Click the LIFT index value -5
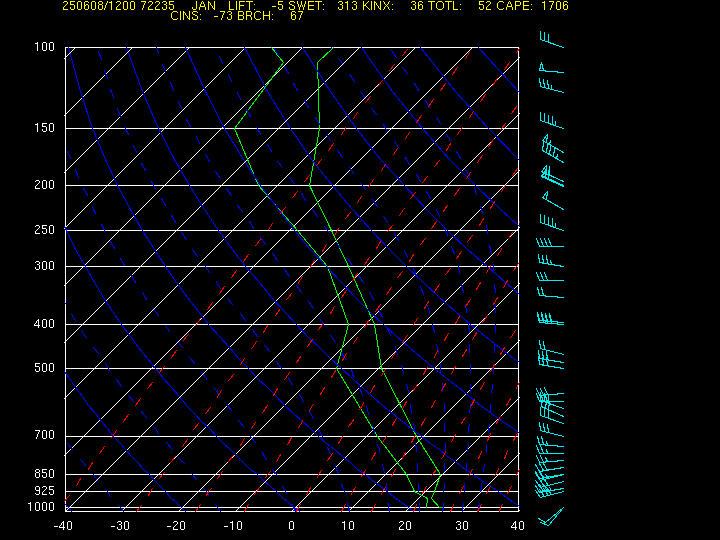The width and height of the screenshot is (720, 540). (x=278, y=6)
